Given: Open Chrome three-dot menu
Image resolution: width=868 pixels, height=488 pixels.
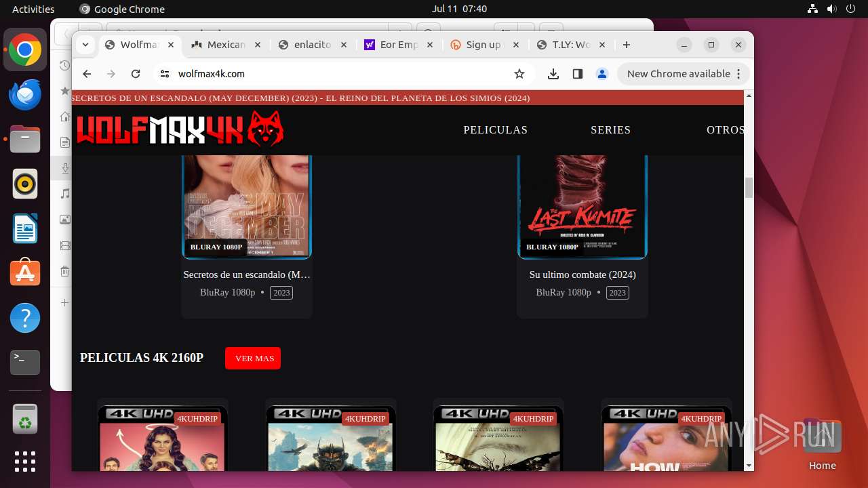Looking at the screenshot, I should [739, 74].
